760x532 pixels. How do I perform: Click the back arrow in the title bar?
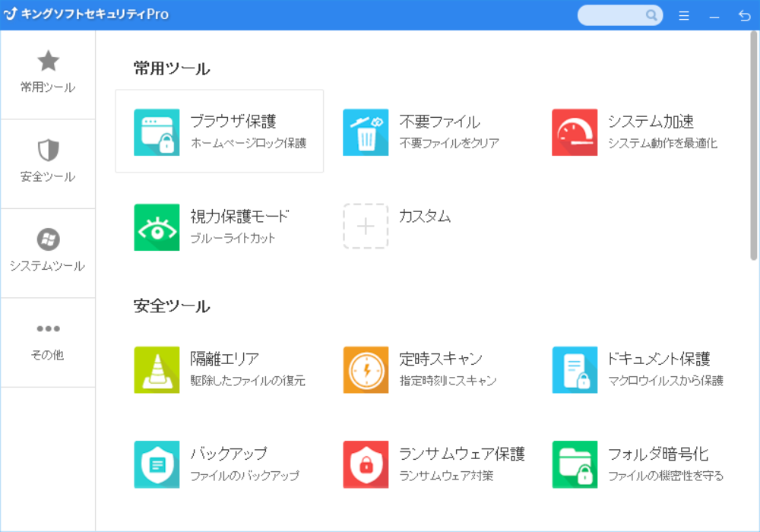pyautogui.click(x=744, y=14)
